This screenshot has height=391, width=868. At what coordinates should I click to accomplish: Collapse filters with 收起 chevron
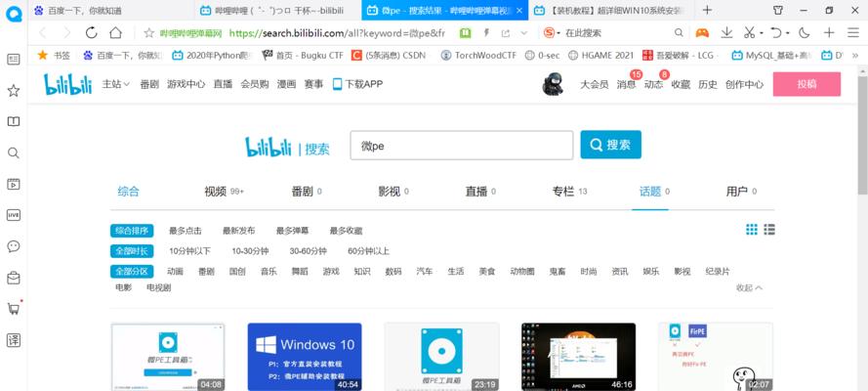[750, 287]
